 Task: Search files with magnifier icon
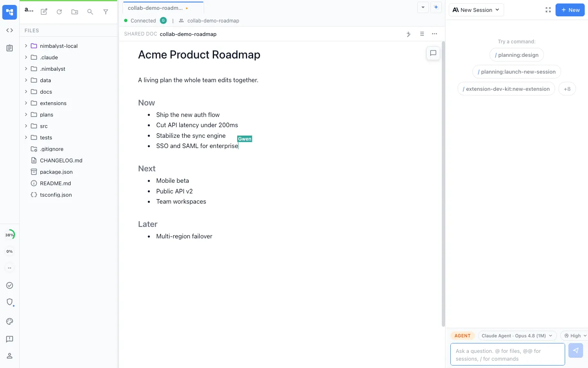click(90, 12)
